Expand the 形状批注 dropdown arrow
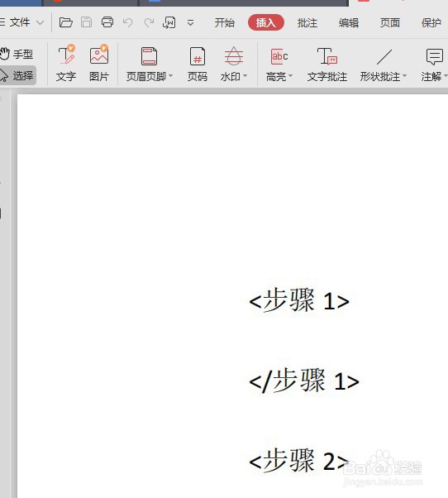The width and height of the screenshot is (448, 498). 404,76
